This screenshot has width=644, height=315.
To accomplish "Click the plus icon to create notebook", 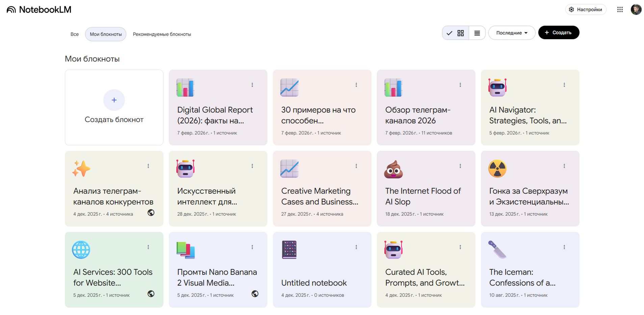I will pos(114,100).
